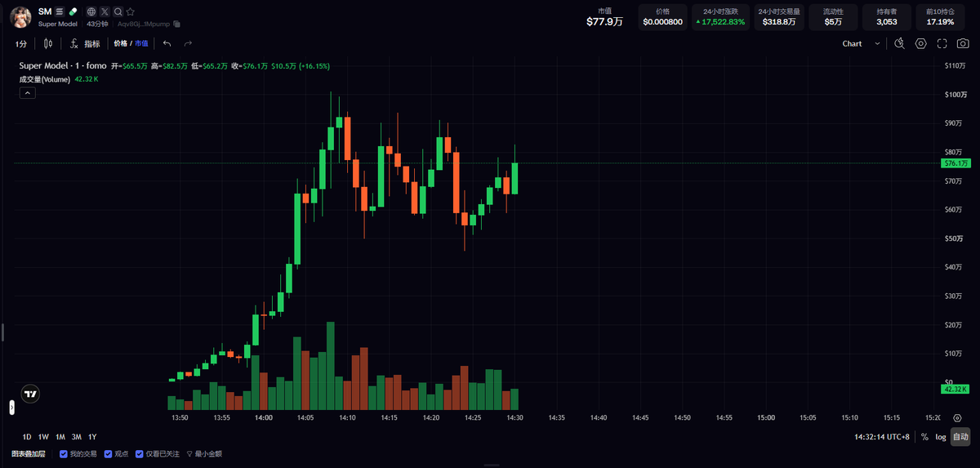Open the time axis settings gear icon
Image resolution: width=980 pixels, height=468 pixels.
pos(957,417)
